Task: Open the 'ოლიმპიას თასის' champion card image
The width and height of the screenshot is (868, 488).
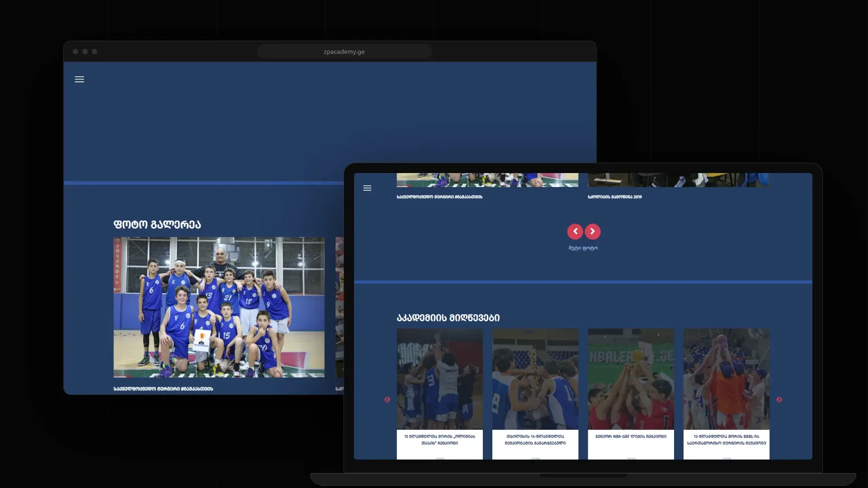Action: [x=440, y=379]
